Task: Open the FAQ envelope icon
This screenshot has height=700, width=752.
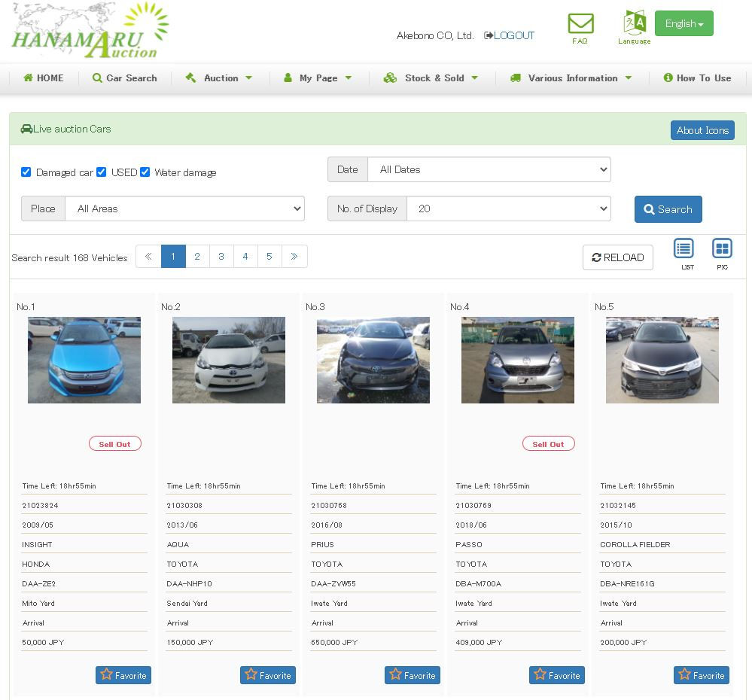Action: [x=580, y=23]
